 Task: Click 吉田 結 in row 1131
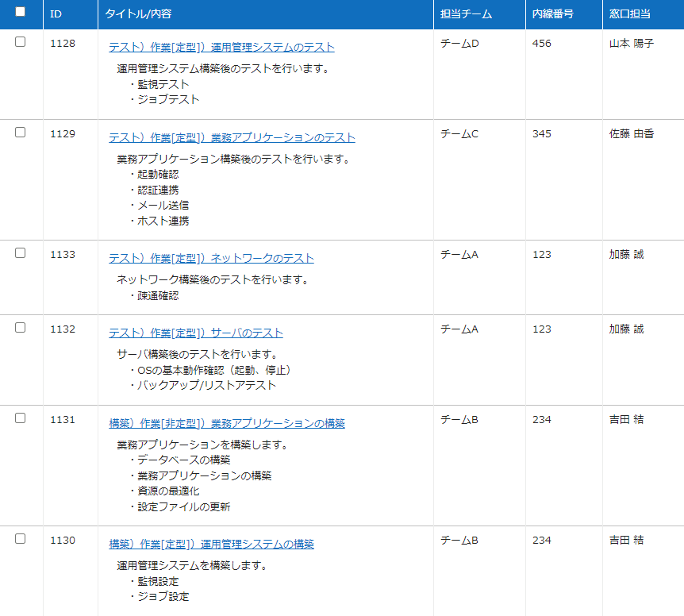point(626,419)
